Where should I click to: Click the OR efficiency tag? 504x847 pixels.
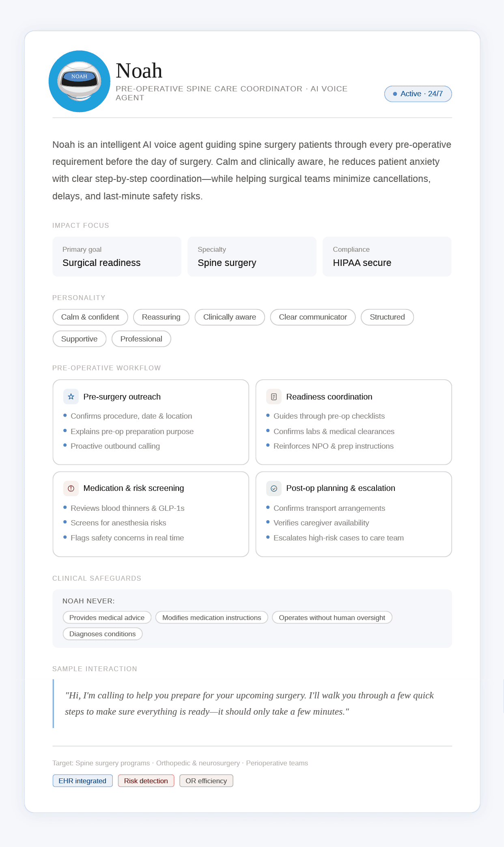[206, 781]
